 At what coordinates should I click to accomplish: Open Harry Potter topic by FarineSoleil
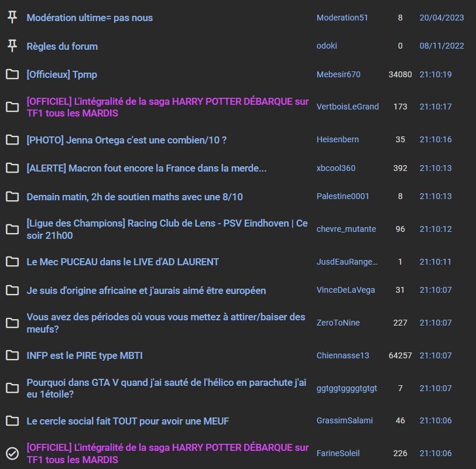click(167, 454)
